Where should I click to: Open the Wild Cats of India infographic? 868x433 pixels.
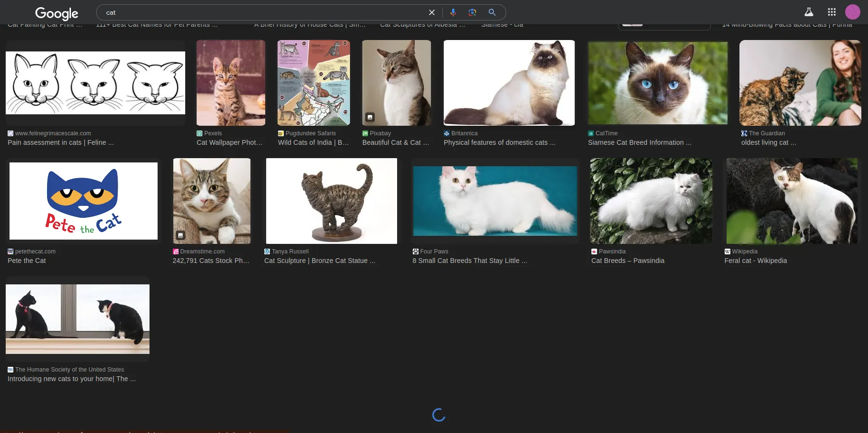[313, 83]
